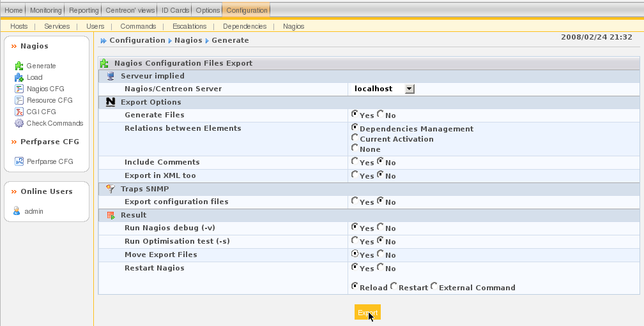The image size is (644, 326).
Task: Select None for Relations between Elements
Action: click(x=355, y=147)
